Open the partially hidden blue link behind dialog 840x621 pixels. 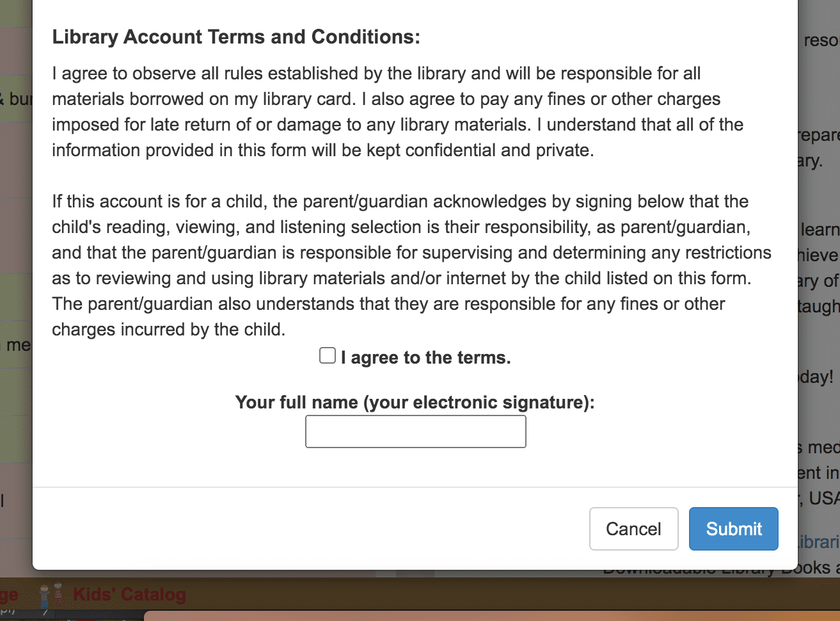[819, 542]
